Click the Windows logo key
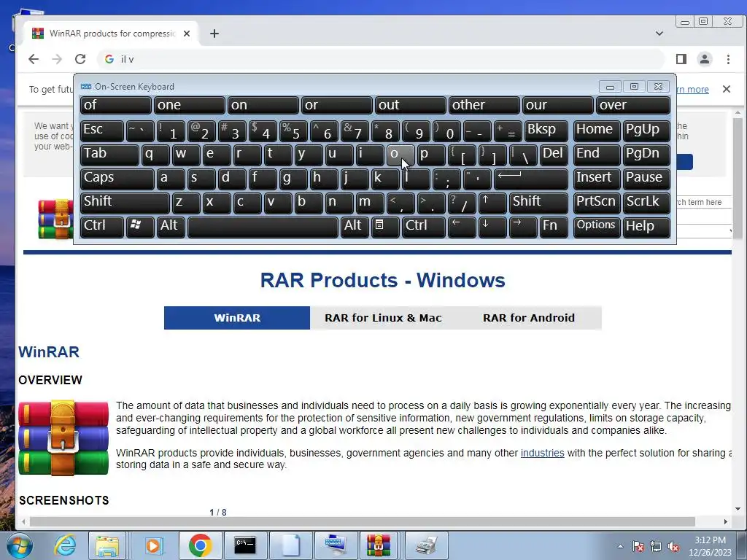This screenshot has width=747, height=560. pos(140,226)
